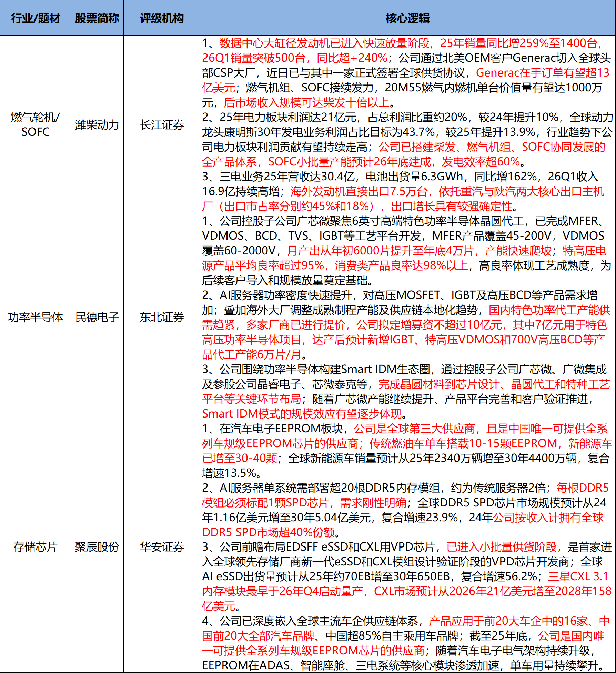
Task: Click the 民德电子 stock name cell
Action: click(97, 317)
